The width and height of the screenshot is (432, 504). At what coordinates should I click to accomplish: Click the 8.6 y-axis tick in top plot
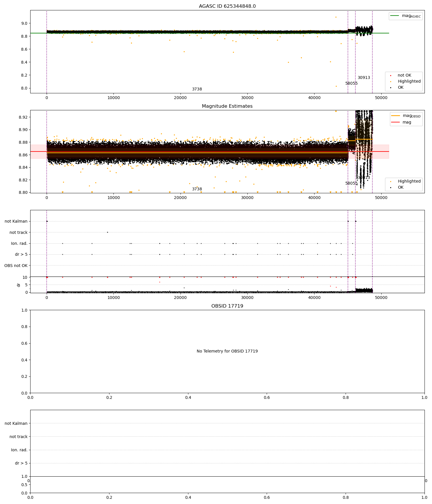click(24, 49)
